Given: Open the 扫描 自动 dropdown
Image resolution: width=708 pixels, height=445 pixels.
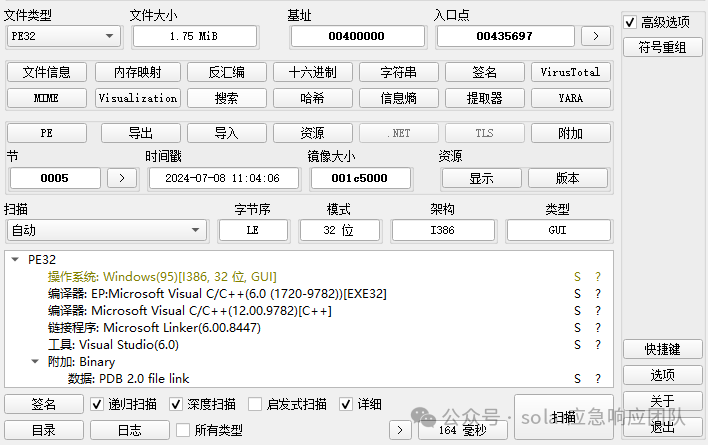Looking at the screenshot, I should [x=107, y=230].
